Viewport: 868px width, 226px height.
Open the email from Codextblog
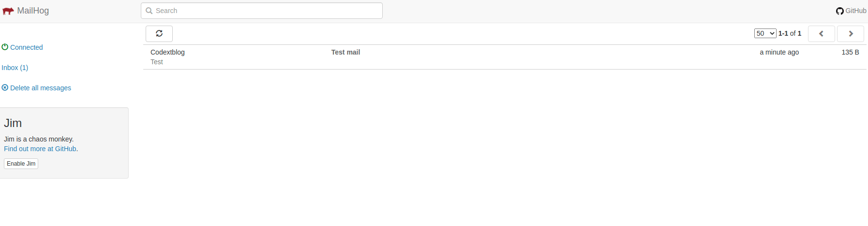point(167,52)
